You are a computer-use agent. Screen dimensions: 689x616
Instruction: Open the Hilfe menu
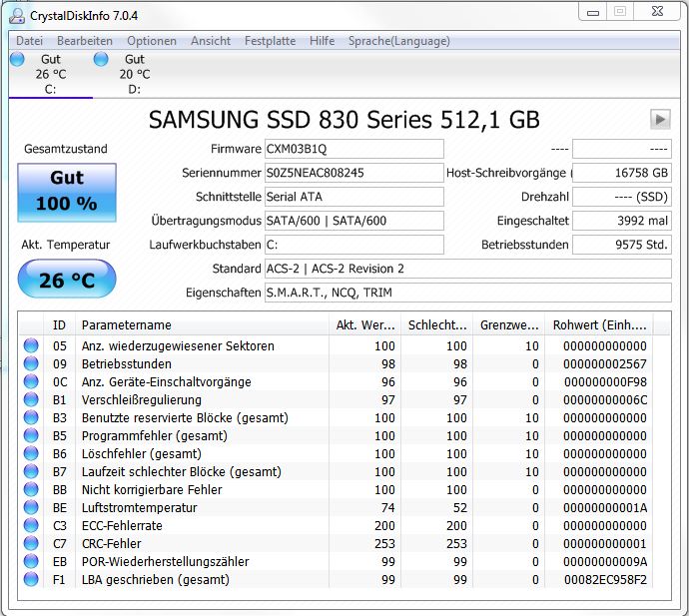323,41
